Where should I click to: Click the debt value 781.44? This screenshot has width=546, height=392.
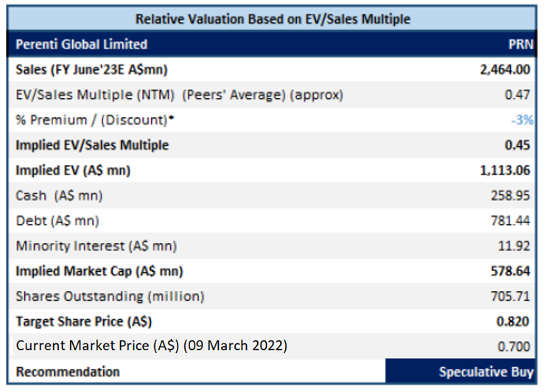(511, 221)
